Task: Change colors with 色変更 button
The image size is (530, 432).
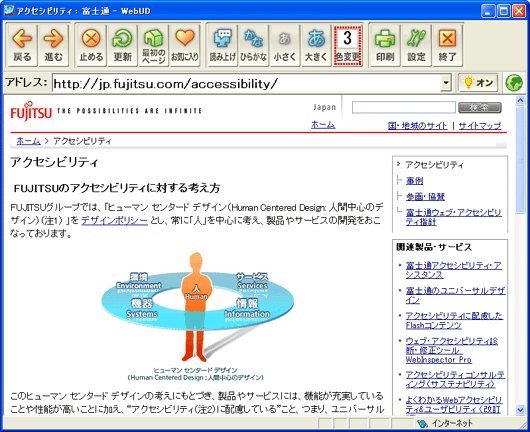Action: pos(347,45)
